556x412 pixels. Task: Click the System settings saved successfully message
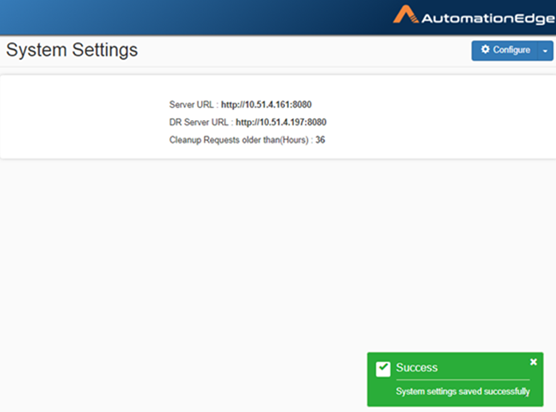tap(463, 391)
